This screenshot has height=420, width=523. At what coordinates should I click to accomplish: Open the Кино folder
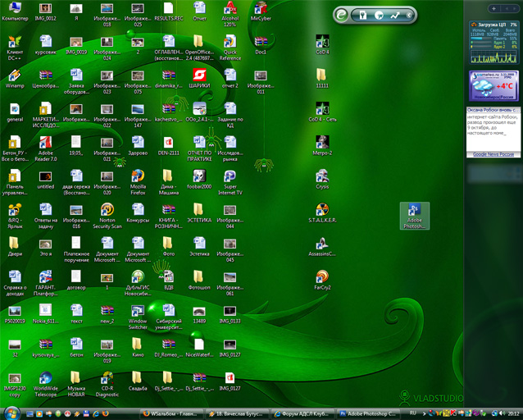tap(138, 348)
